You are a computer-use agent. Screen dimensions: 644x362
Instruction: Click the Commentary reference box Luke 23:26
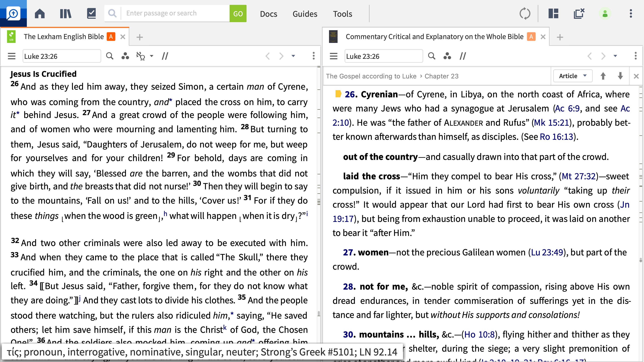pyautogui.click(x=384, y=56)
